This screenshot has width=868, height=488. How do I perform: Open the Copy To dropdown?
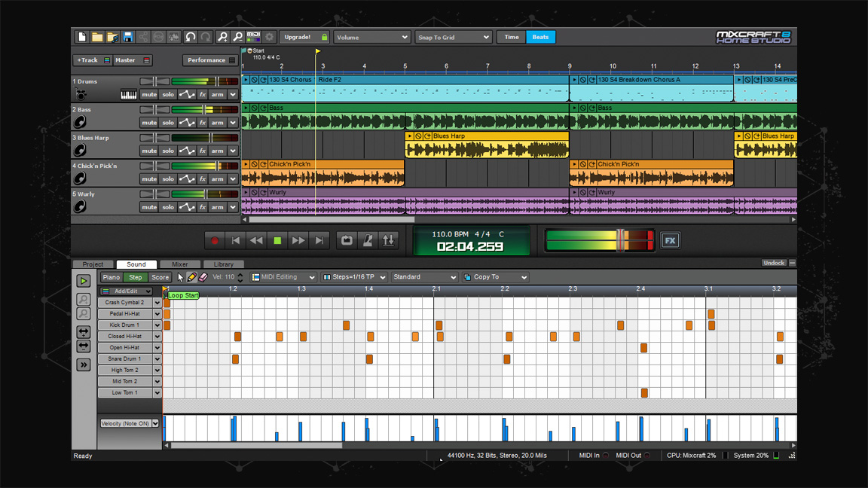494,277
